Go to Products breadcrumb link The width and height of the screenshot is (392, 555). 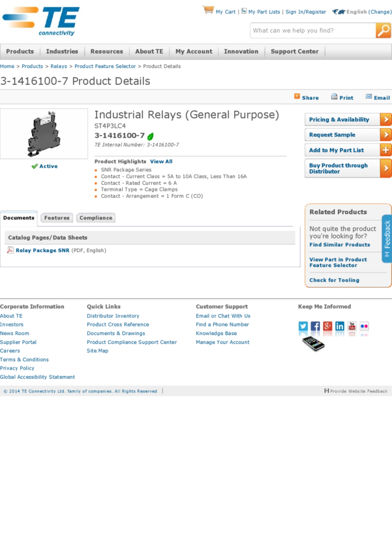pos(32,66)
